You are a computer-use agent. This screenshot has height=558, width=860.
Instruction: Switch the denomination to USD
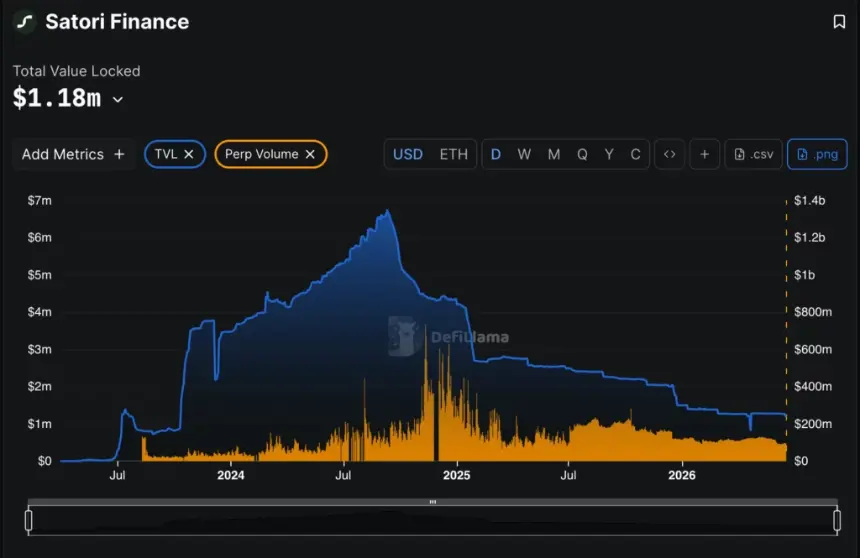click(408, 154)
